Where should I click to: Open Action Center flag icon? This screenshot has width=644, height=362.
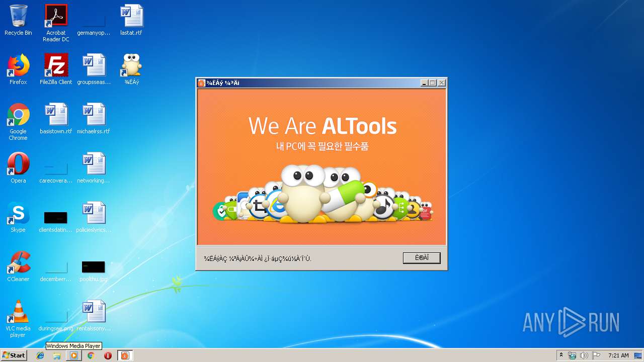click(x=596, y=355)
